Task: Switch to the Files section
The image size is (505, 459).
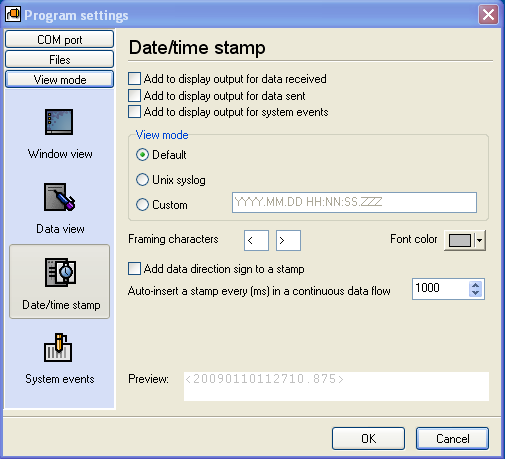Action: [59, 60]
